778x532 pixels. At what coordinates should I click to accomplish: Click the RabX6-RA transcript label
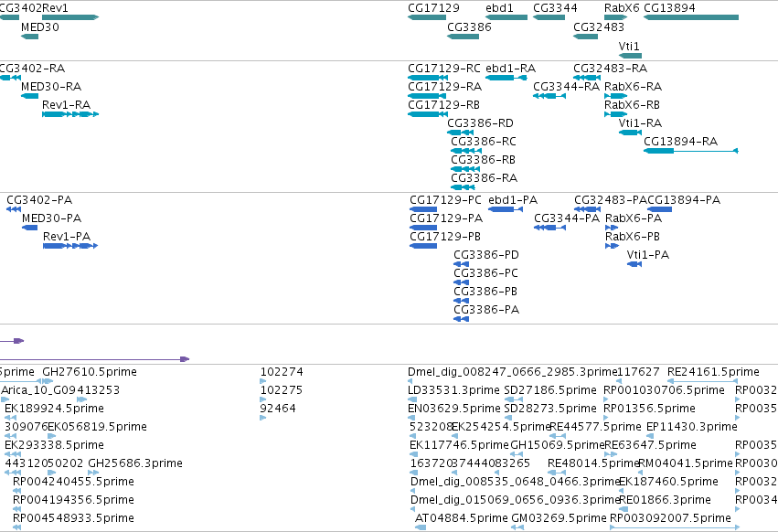pyautogui.click(x=634, y=86)
